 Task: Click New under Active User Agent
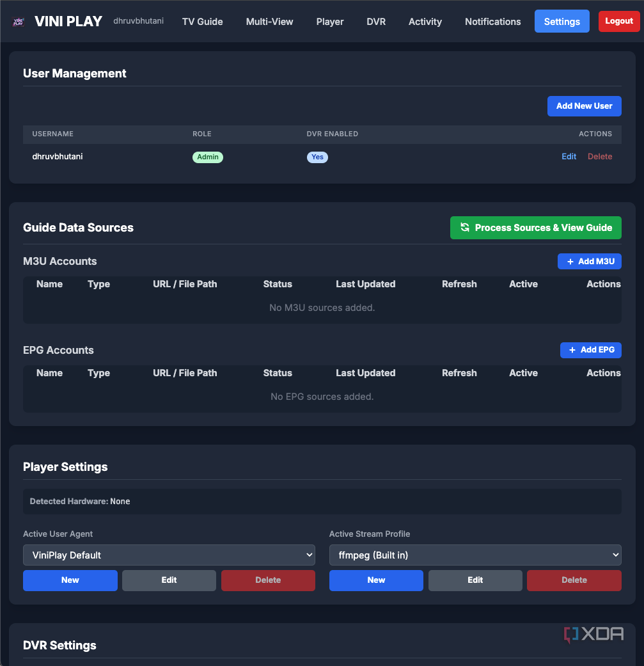[x=70, y=580]
